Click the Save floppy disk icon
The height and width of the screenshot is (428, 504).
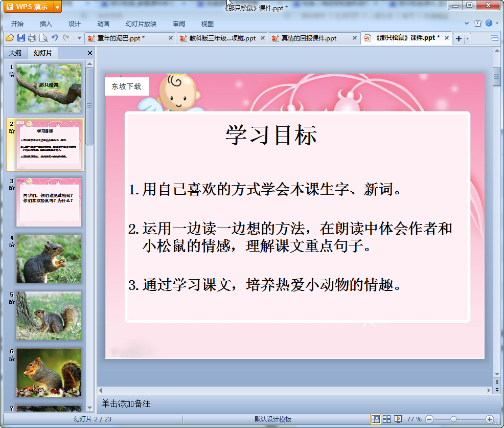21,38
